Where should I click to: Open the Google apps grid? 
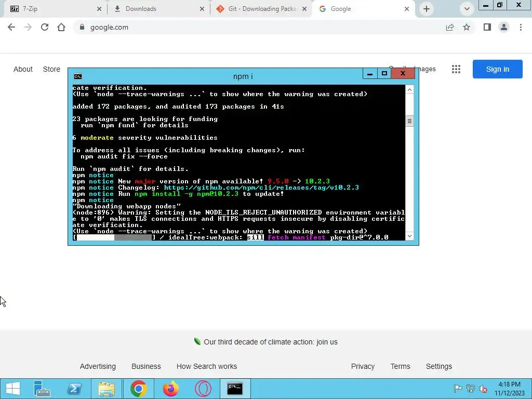coord(456,69)
